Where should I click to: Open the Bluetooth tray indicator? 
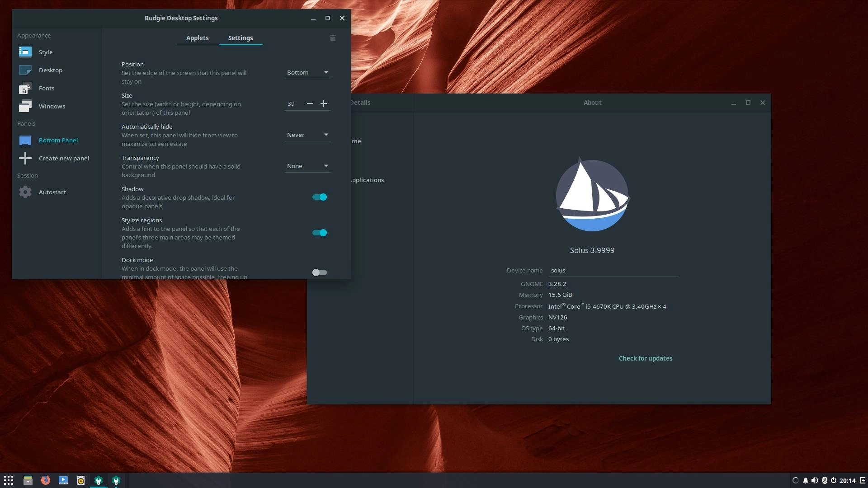click(x=824, y=480)
